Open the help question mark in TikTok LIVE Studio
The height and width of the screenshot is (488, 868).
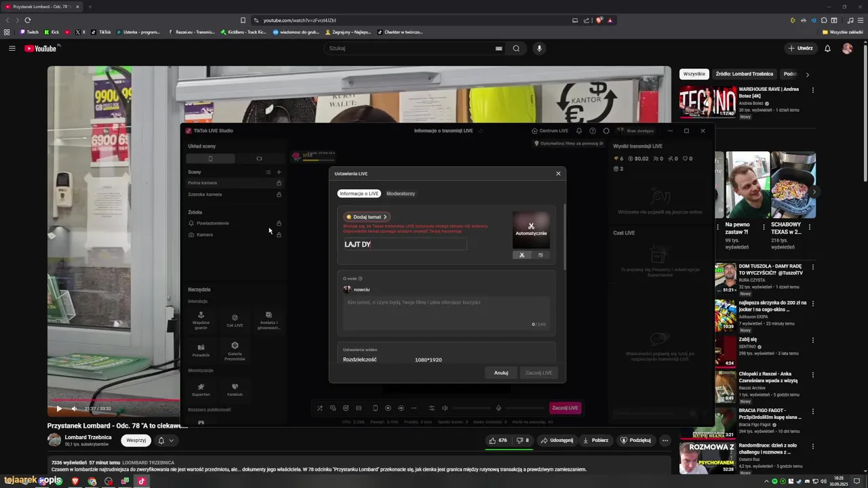(x=593, y=131)
